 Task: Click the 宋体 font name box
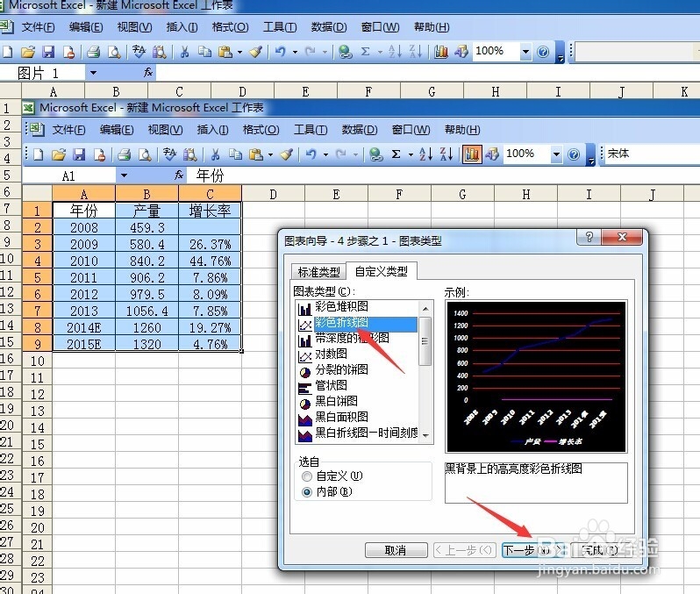[652, 154]
